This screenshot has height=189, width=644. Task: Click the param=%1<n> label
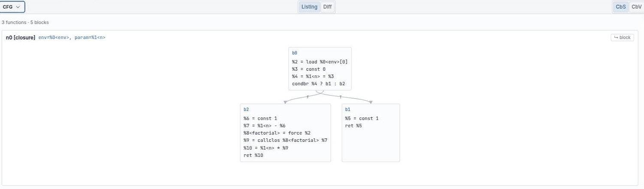pos(90,38)
